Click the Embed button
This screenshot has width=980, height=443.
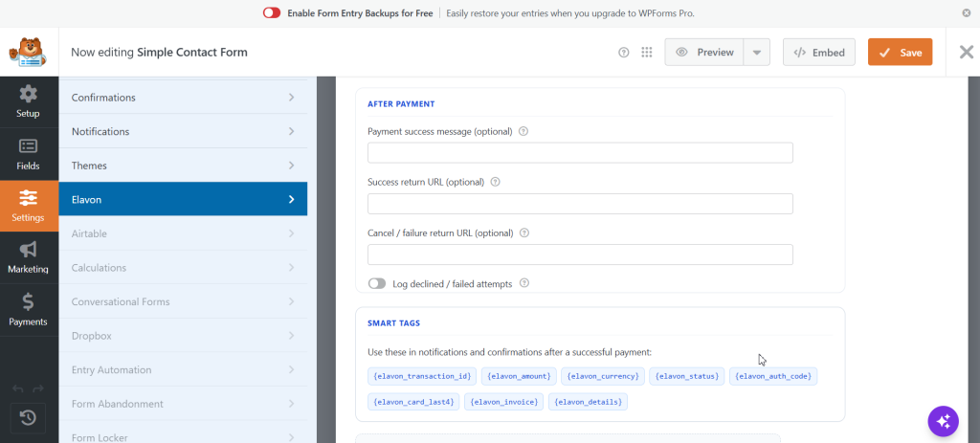pos(819,53)
